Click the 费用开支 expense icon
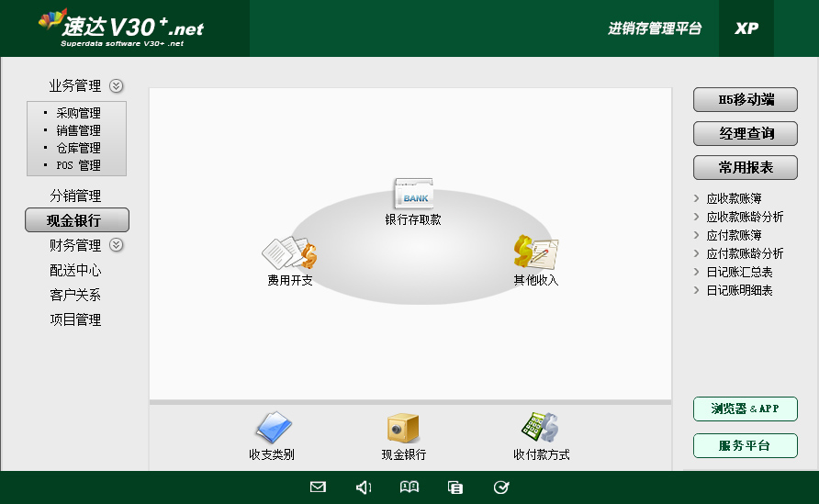Image resolution: width=819 pixels, height=504 pixels. [x=289, y=252]
